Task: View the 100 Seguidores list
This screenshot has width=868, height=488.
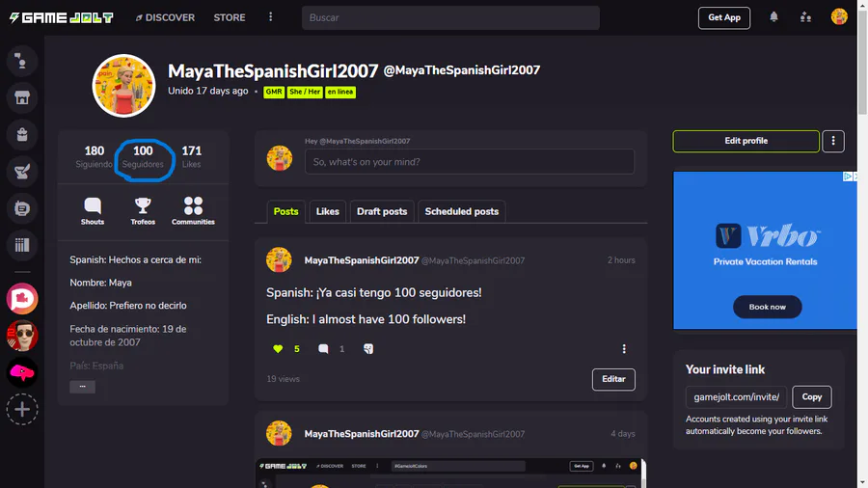Action: tap(143, 156)
